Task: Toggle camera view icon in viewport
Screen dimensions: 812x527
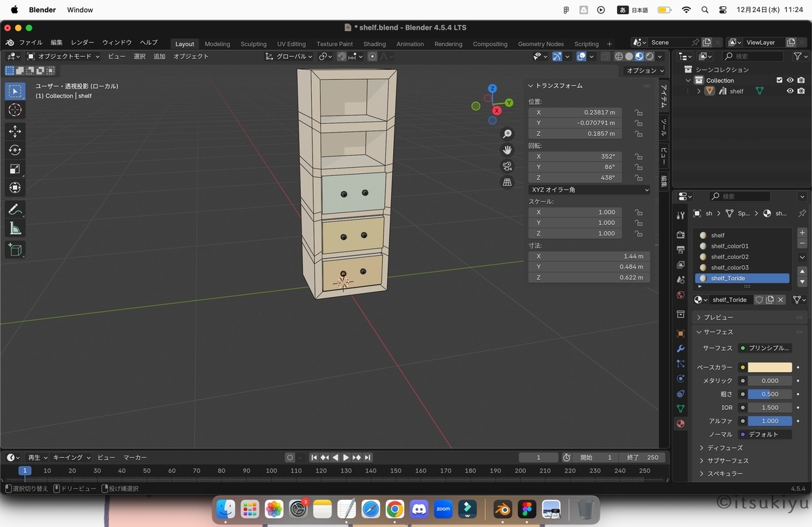Action: [507, 166]
